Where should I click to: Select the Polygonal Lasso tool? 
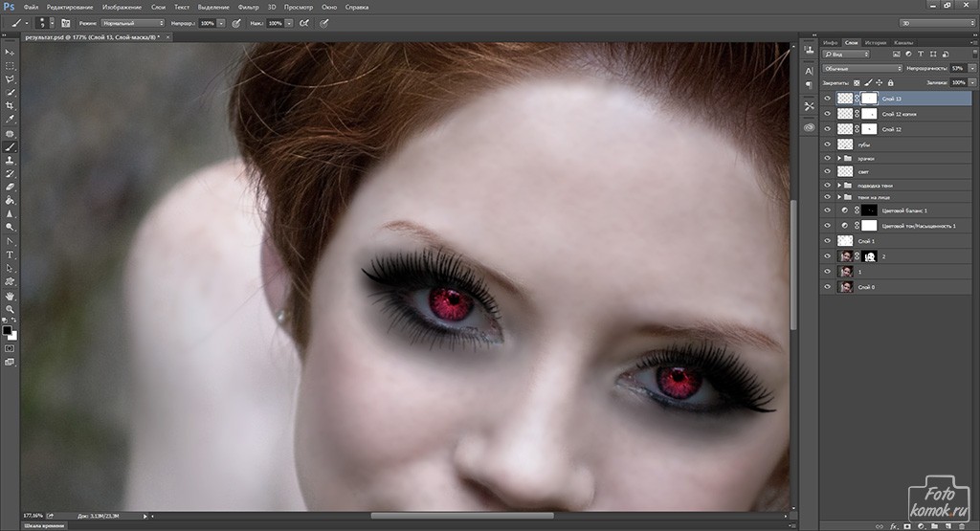[10, 79]
